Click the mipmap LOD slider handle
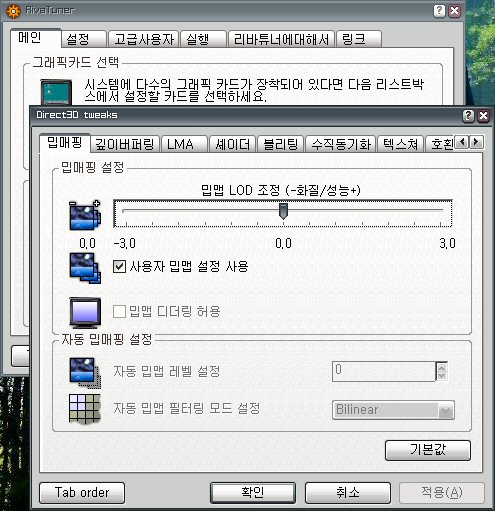Screen dimensions: 495x511 click(283, 211)
